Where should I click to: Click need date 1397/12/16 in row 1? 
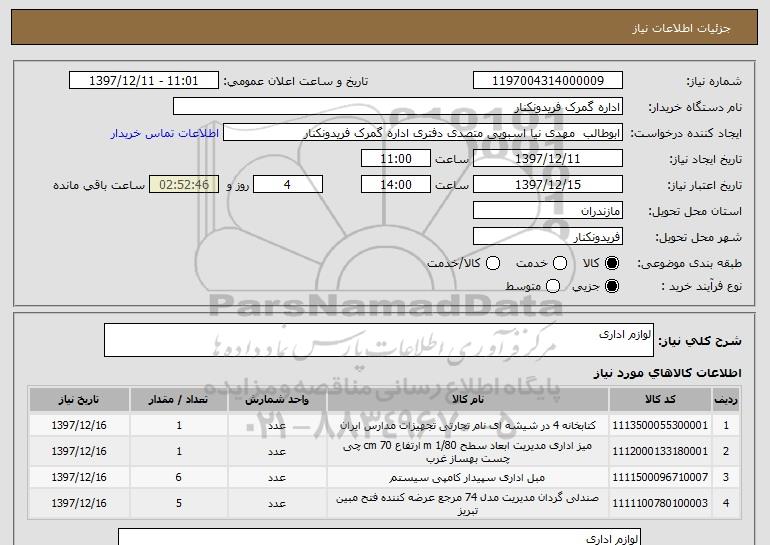(79, 425)
